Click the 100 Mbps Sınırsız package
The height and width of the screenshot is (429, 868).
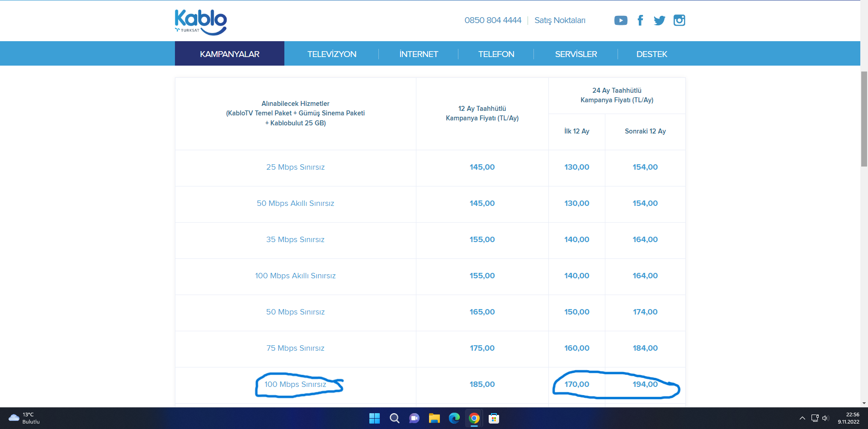(295, 384)
